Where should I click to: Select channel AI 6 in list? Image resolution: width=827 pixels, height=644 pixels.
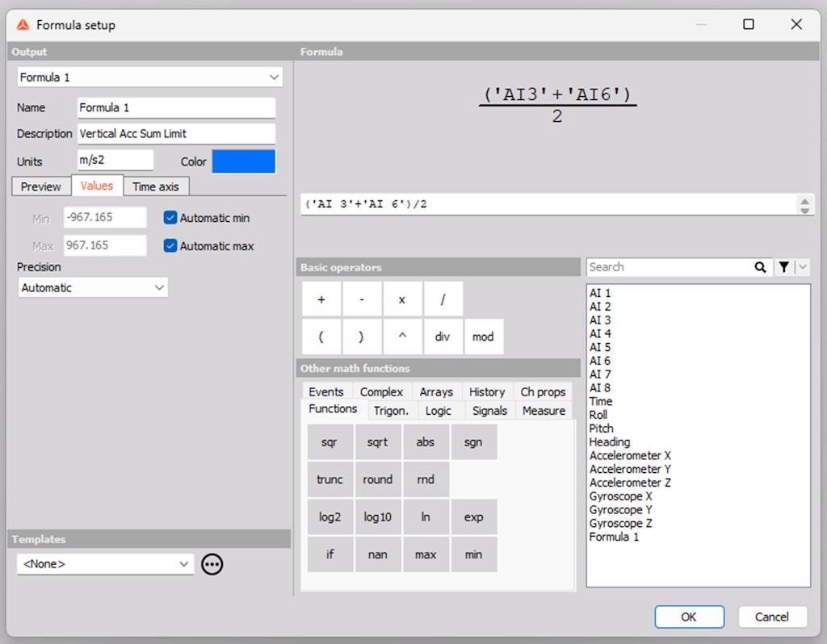click(x=600, y=361)
